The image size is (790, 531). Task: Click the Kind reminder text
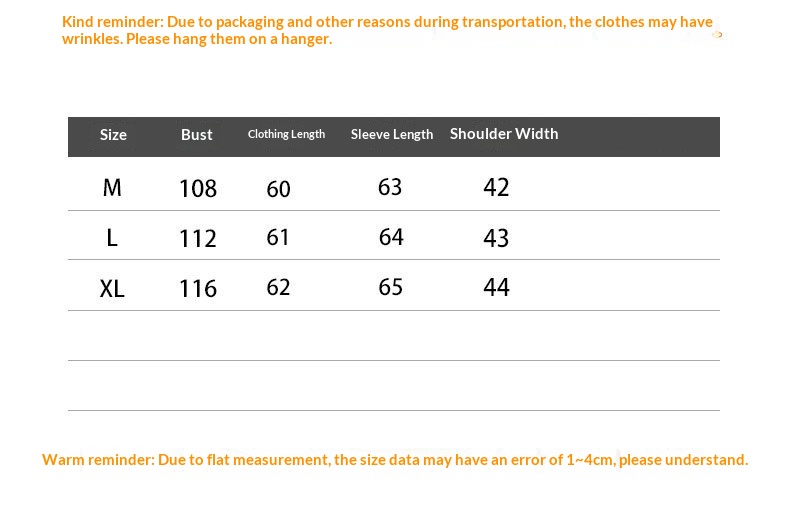(x=387, y=30)
